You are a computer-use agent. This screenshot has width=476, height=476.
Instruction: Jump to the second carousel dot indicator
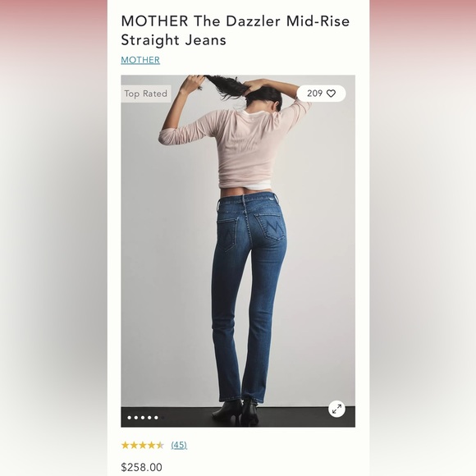click(x=136, y=418)
